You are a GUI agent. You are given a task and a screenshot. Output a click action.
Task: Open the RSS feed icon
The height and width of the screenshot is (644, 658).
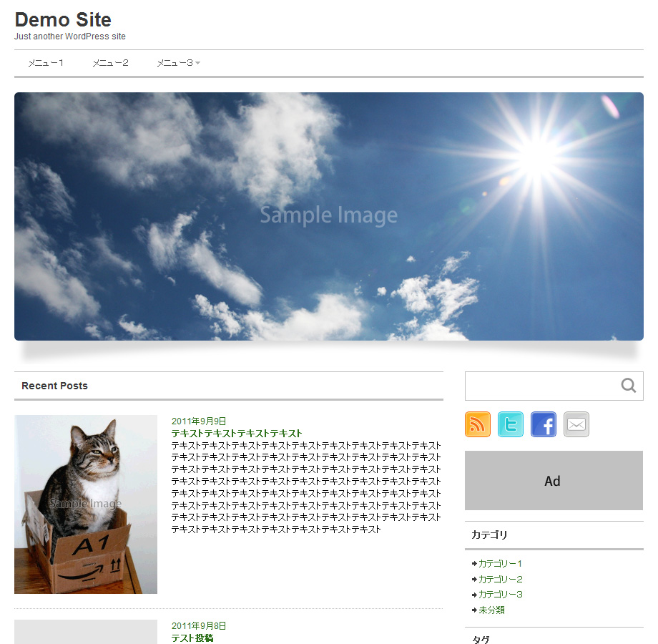478,424
